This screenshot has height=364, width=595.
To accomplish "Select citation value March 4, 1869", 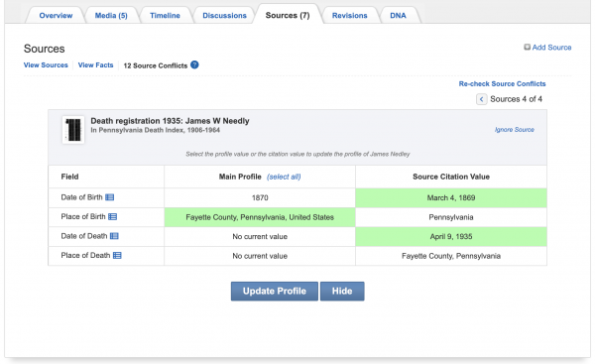I will pyautogui.click(x=451, y=197).
